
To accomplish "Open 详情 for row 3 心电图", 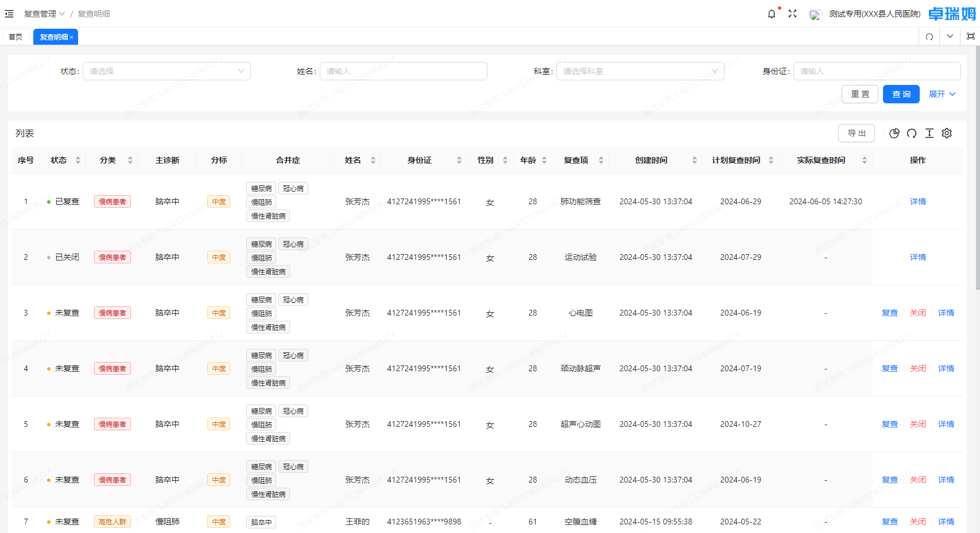I will pyautogui.click(x=946, y=313).
